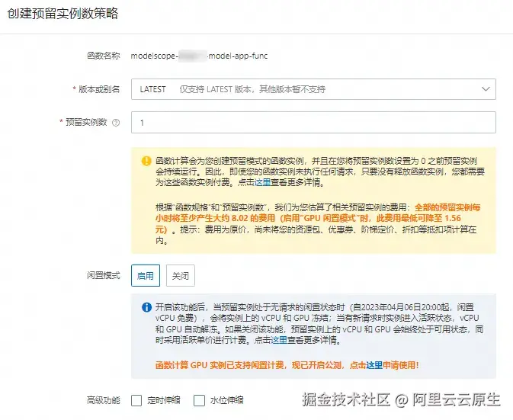The image size is (513, 420).
Task: Enable idle mode with 启用 button
Action: coord(146,276)
